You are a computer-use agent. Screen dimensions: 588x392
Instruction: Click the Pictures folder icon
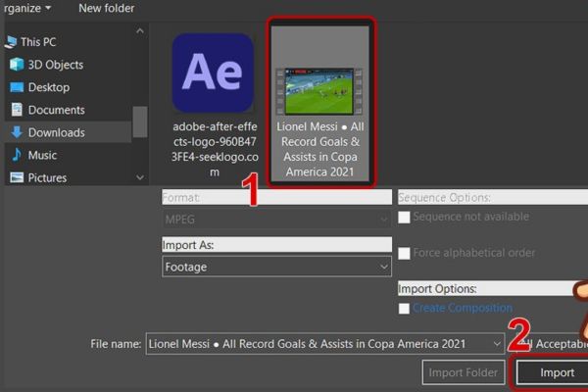(x=17, y=177)
